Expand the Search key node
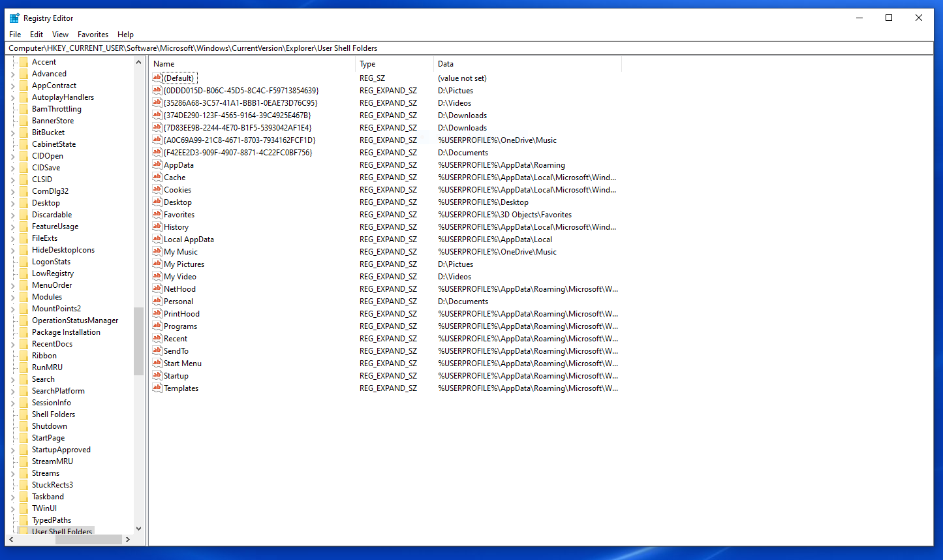This screenshot has height=560, width=943. tap(12, 380)
